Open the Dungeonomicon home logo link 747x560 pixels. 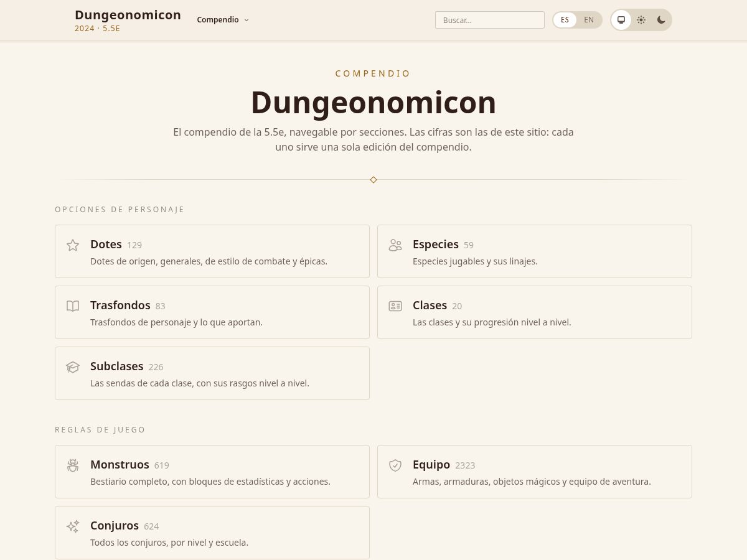(x=128, y=15)
